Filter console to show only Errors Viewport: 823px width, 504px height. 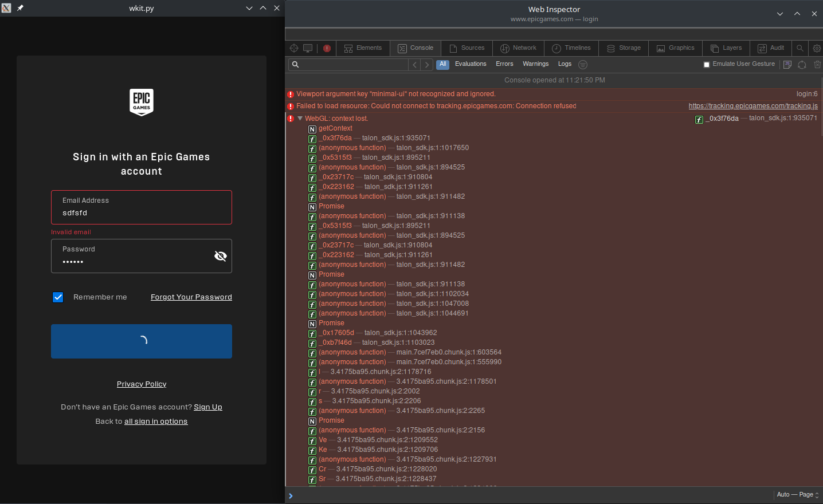(504, 64)
